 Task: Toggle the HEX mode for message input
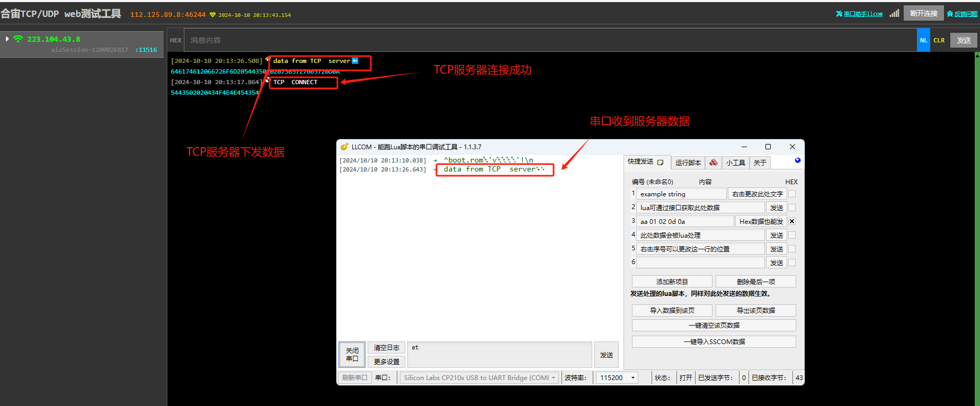pyautogui.click(x=176, y=40)
